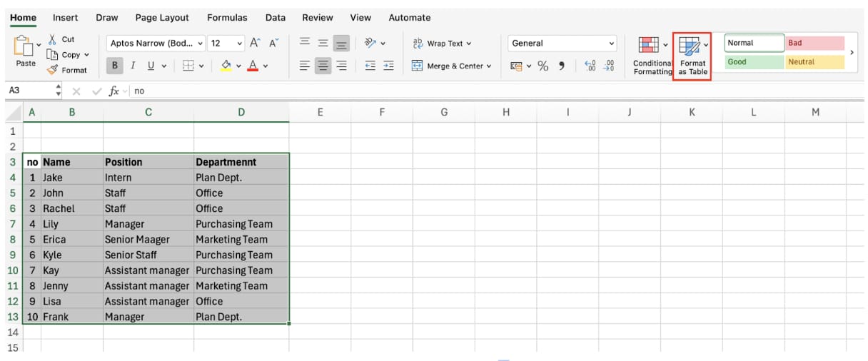Open the Formulas tab
Image resolution: width=868 pixels, height=361 pixels.
pos(227,18)
